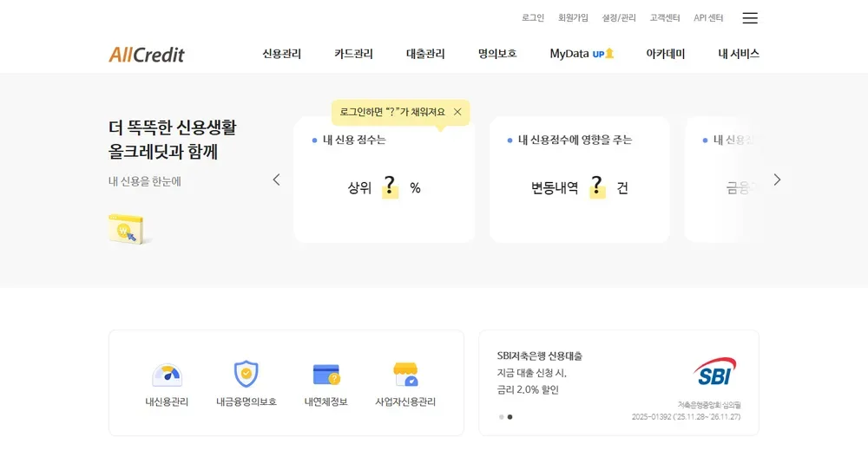The width and height of the screenshot is (868, 470).
Task: Click 내 신용 점수는 card heading
Action: tap(354, 140)
